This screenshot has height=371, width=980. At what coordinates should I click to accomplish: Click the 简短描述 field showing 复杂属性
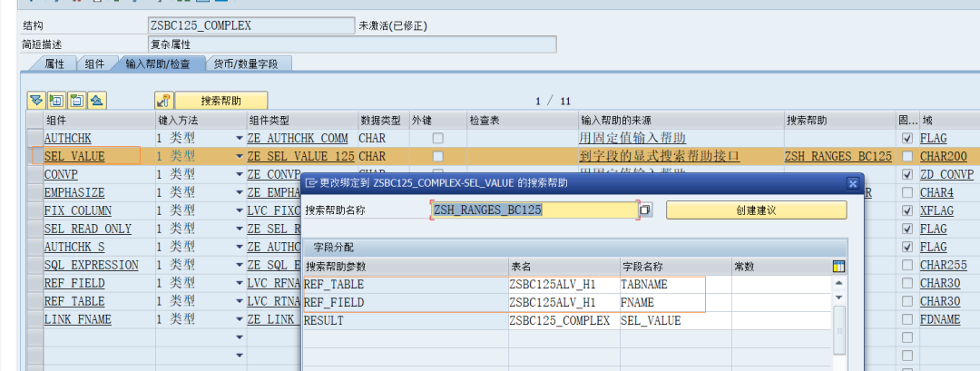tap(352, 44)
